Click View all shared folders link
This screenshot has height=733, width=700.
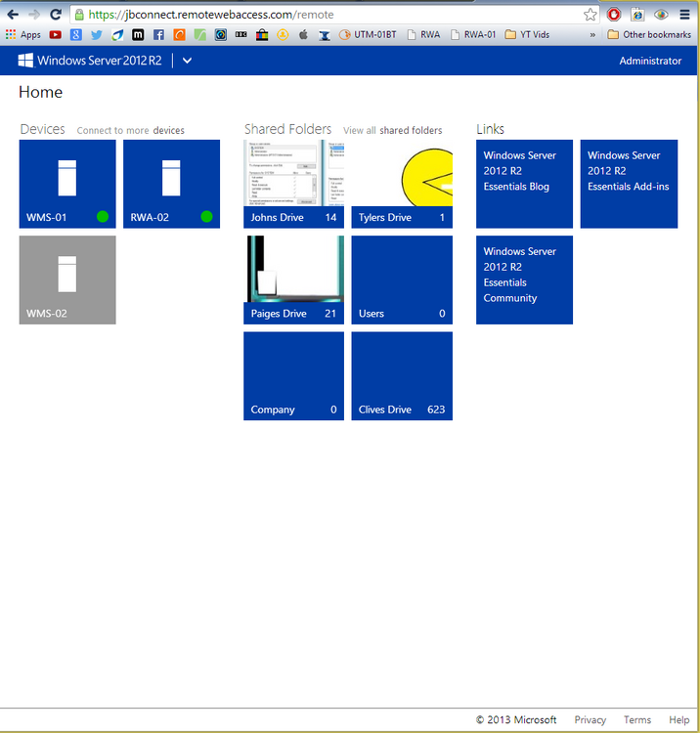[393, 130]
